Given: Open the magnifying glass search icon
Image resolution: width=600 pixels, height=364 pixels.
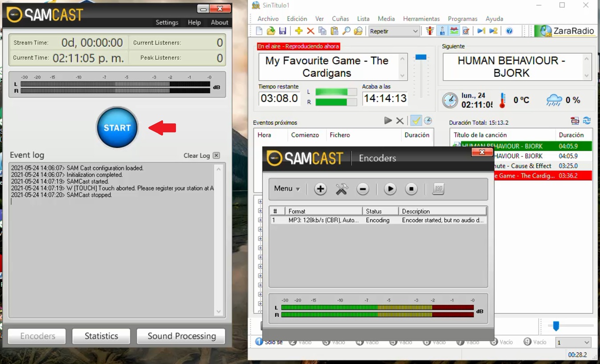Looking at the screenshot, I should coord(346,31).
